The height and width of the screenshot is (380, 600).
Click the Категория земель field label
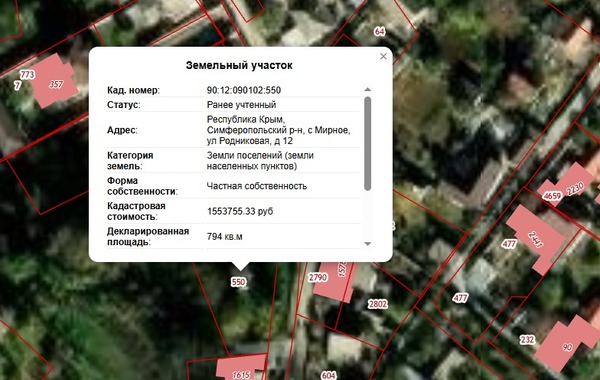coord(130,161)
